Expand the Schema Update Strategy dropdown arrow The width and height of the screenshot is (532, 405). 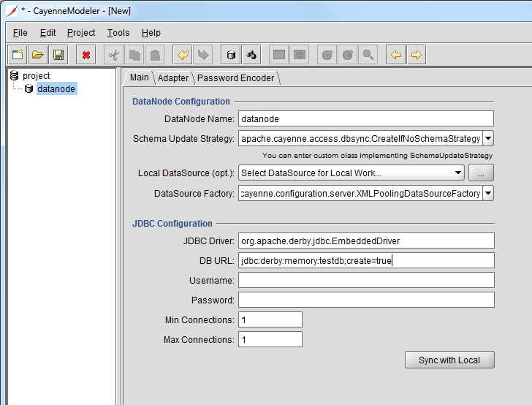[488, 138]
